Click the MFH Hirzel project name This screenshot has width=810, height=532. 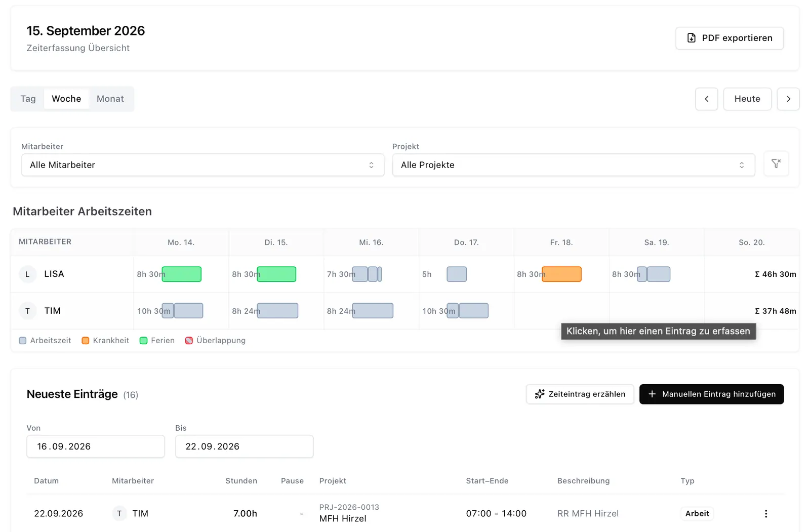click(x=343, y=518)
